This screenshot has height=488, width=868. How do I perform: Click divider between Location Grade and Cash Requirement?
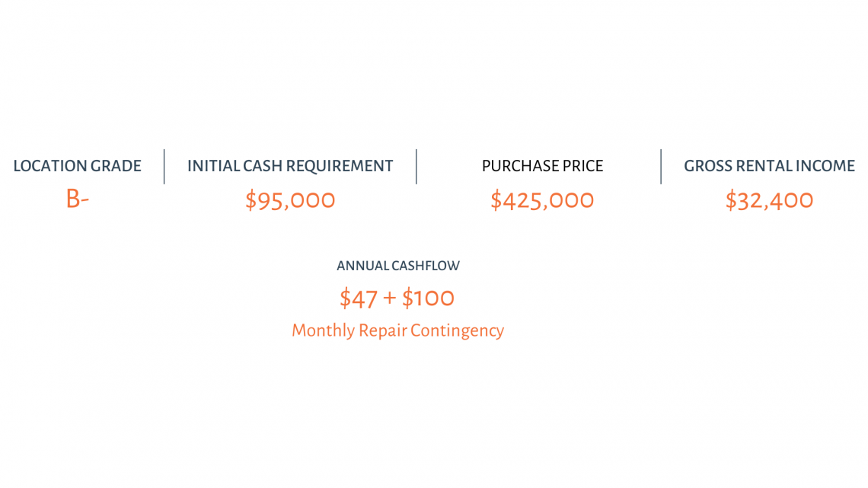point(164,167)
